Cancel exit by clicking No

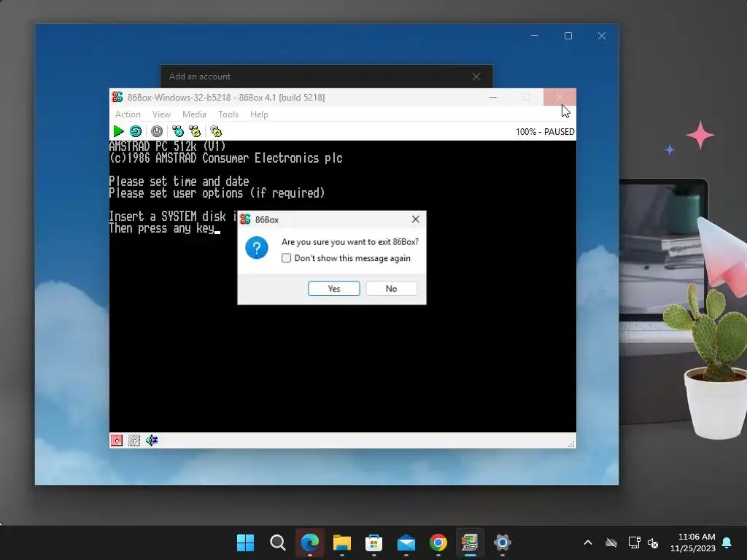[x=391, y=289]
